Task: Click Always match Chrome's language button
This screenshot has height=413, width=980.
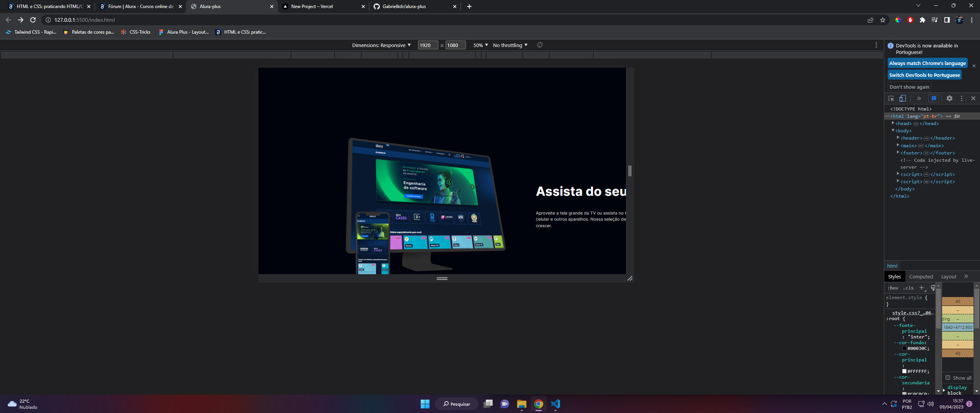Action: (928, 63)
